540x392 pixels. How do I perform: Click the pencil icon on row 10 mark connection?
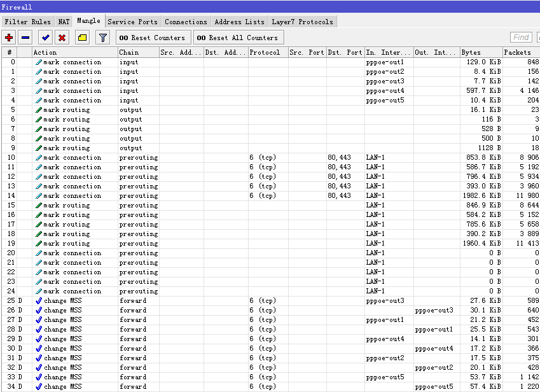tap(39, 157)
